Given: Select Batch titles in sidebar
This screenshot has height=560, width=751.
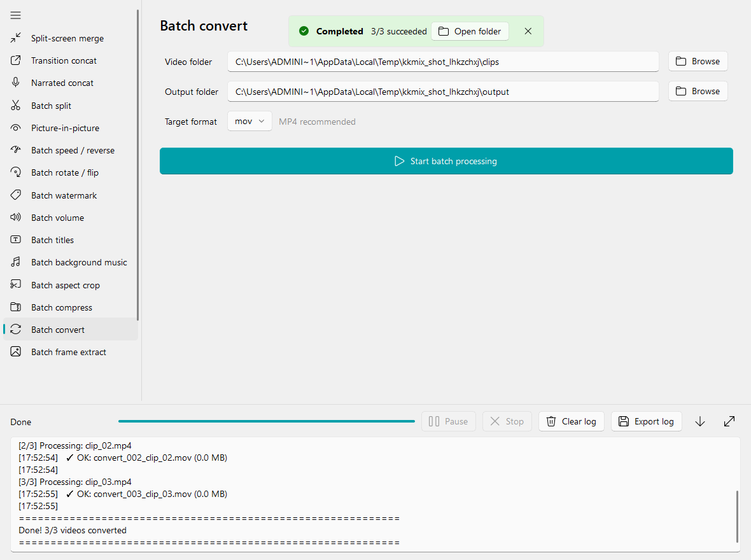Looking at the screenshot, I should [x=71, y=239].
